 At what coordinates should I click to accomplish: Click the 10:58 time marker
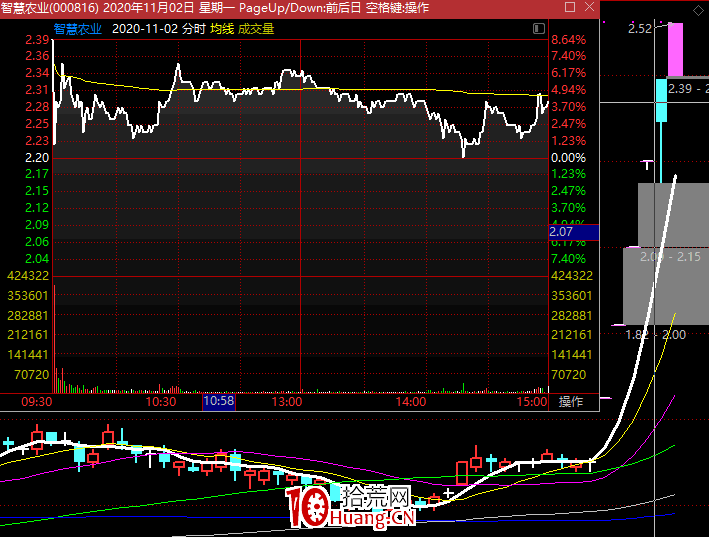point(219,401)
